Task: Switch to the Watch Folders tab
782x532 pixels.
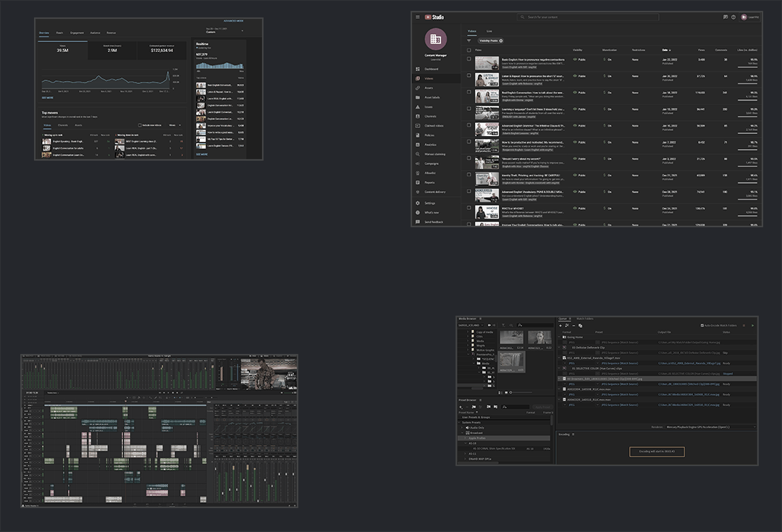Action: pos(584,318)
